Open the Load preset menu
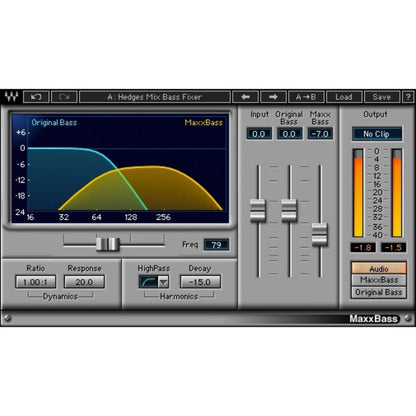Viewport: 416px width, 416px height. (x=344, y=97)
